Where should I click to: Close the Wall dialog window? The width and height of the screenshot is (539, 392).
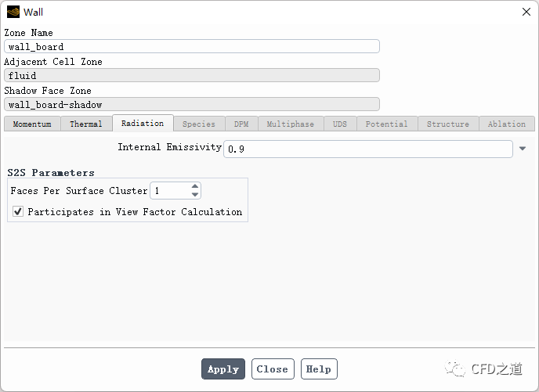(x=526, y=12)
